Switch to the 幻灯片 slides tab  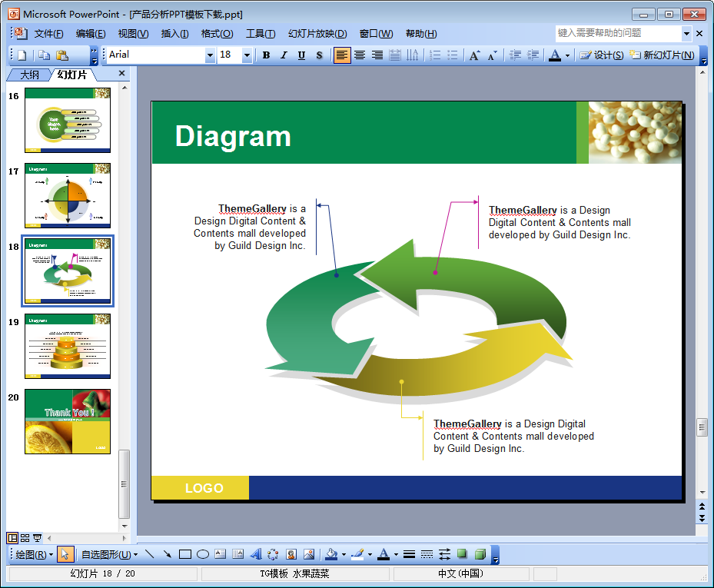(71, 75)
